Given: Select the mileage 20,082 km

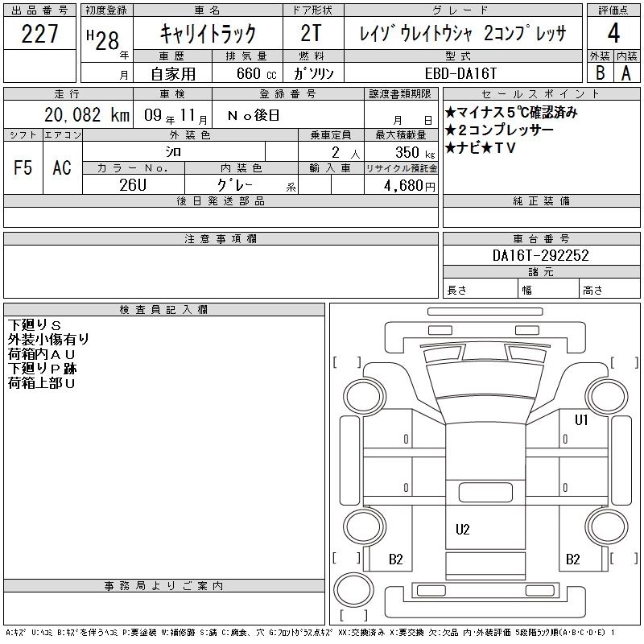Looking at the screenshot, I should tap(87, 114).
